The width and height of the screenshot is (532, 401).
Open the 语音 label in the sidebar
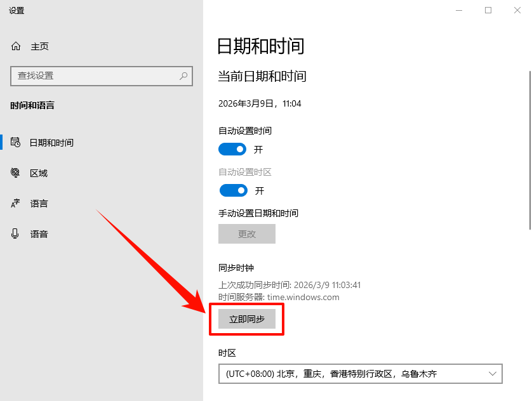pyautogui.click(x=39, y=234)
